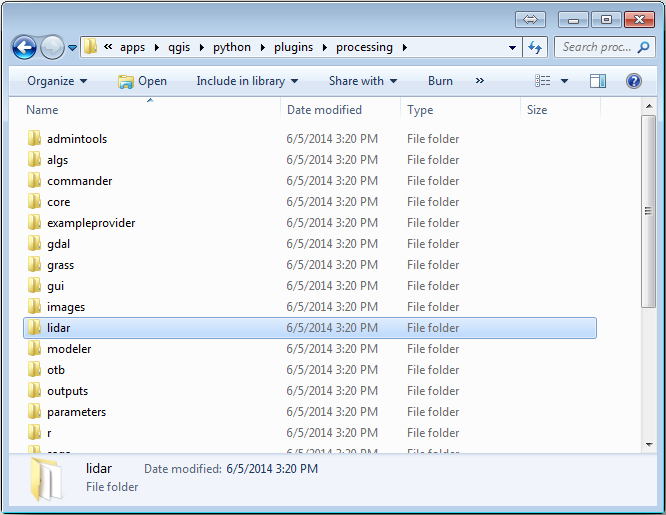
Task: Click the Back navigation arrow button
Action: (24, 47)
